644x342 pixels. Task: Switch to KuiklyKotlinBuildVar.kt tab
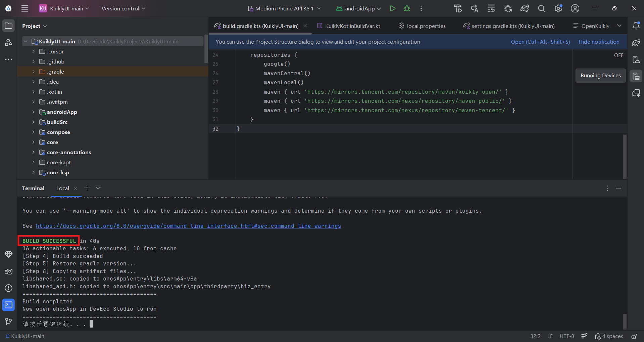point(349,26)
